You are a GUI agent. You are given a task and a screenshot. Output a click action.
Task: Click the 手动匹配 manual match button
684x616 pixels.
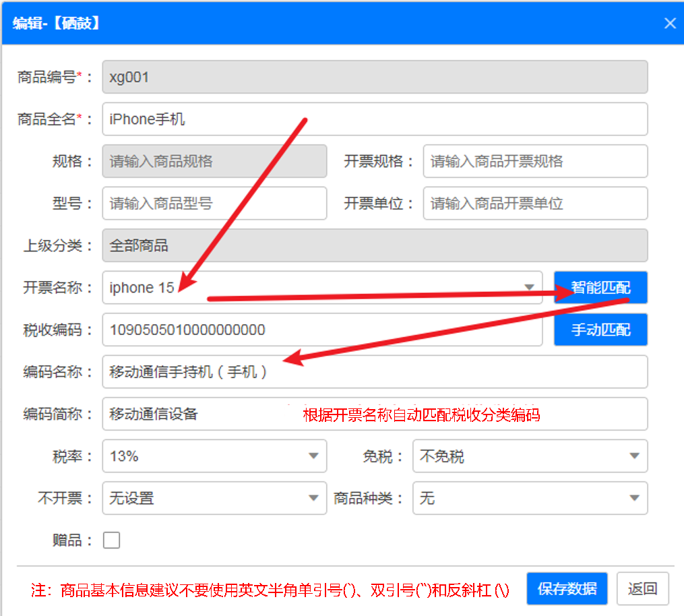600,330
